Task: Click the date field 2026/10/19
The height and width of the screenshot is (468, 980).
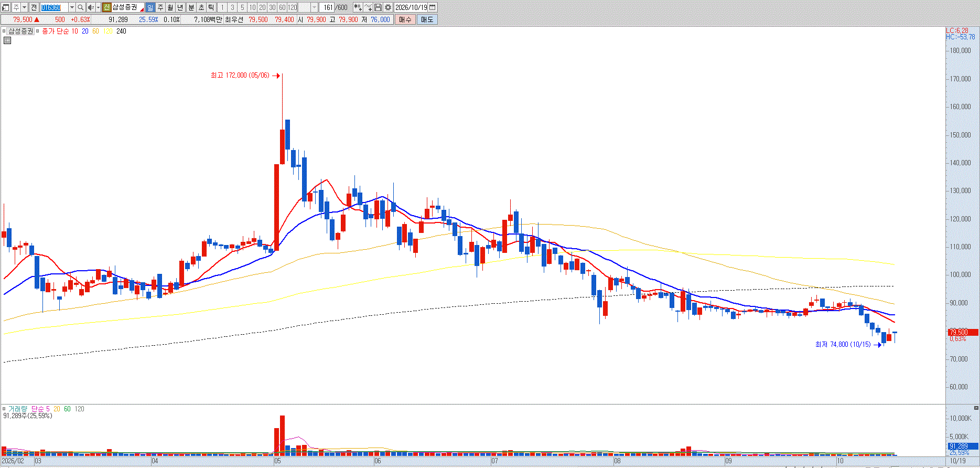Action: (x=411, y=7)
